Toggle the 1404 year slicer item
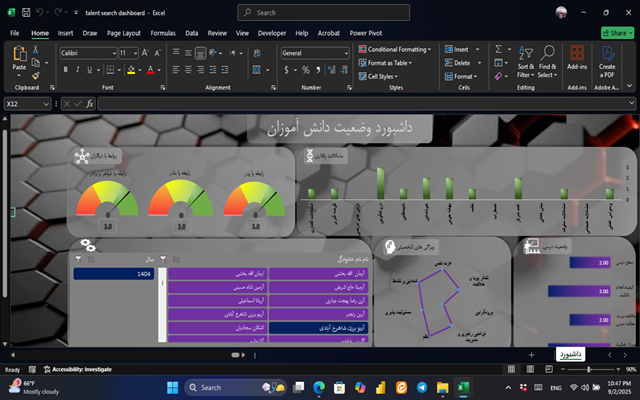 114,273
